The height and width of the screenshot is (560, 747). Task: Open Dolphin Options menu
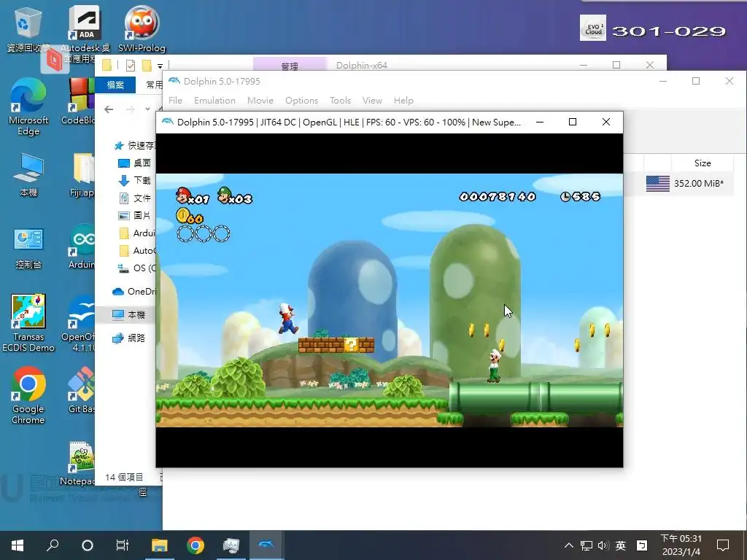[301, 101]
